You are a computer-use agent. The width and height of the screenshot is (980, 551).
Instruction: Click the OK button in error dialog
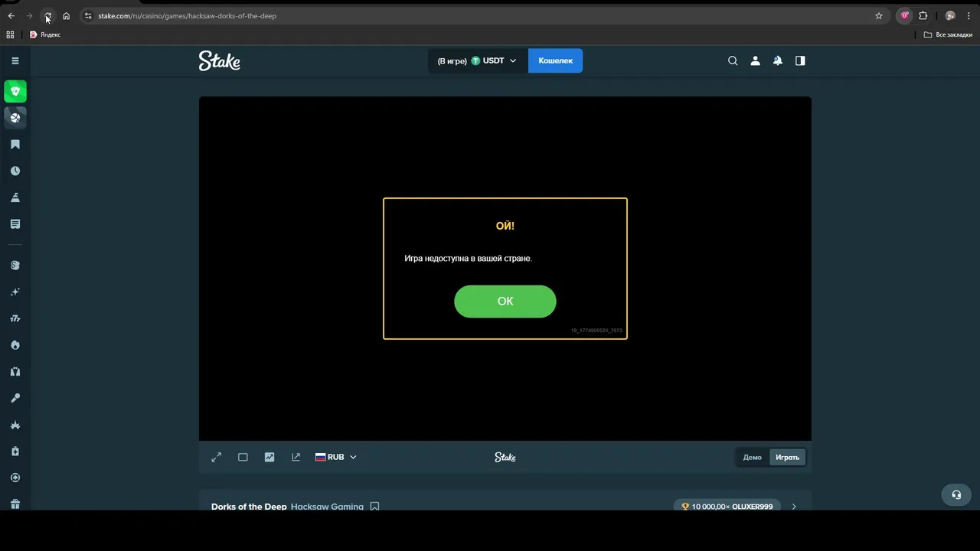click(x=505, y=302)
